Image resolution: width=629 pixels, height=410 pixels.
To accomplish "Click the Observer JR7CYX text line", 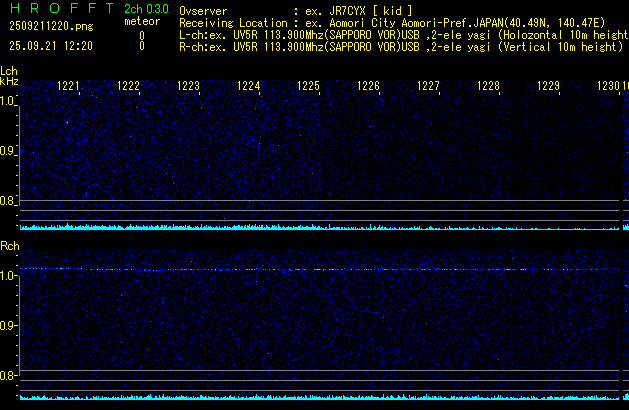I will 310,9.
